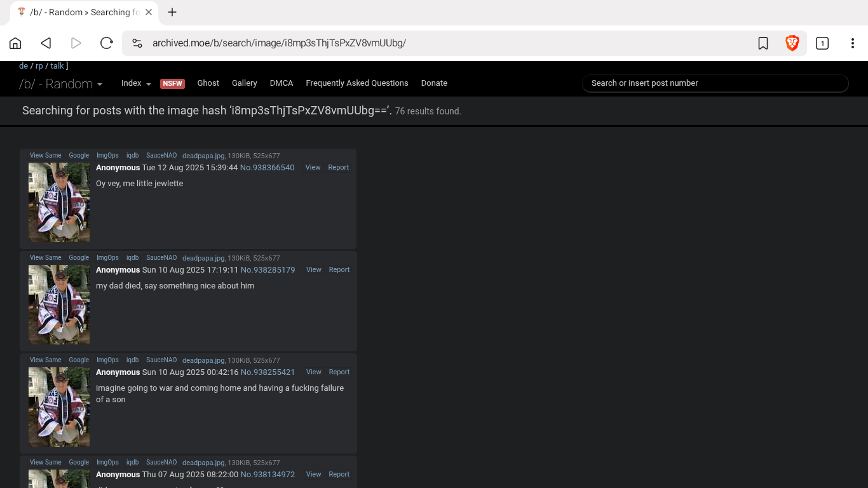Open SauceNAO for post No.938134972
The width and height of the screenshot is (868, 488).
click(x=161, y=463)
